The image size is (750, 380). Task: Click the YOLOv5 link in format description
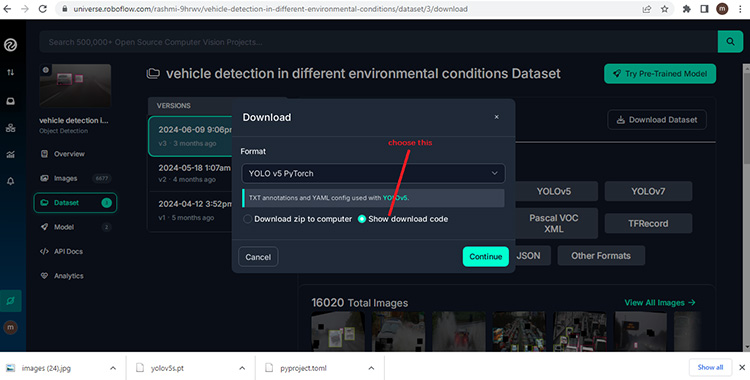click(x=395, y=198)
